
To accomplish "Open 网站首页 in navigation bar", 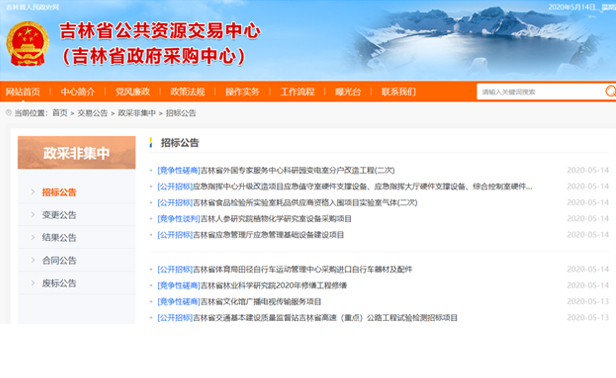I will (23, 92).
